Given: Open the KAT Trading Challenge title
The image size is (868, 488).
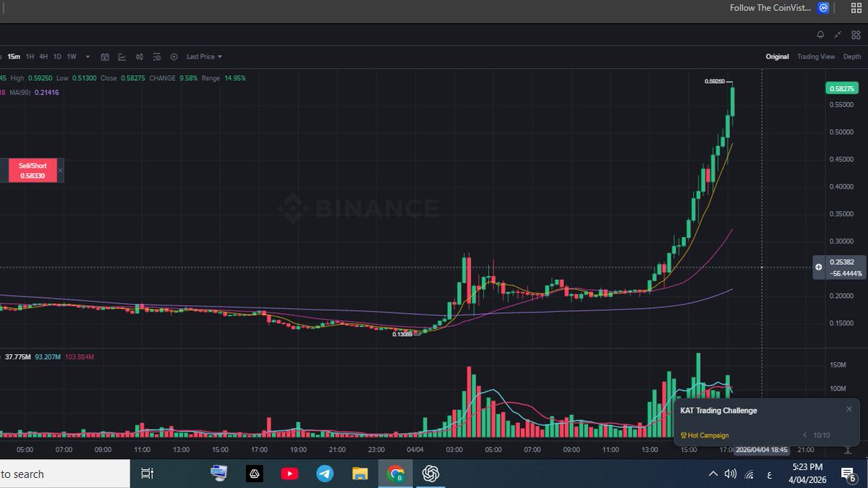Looking at the screenshot, I should [x=718, y=411].
